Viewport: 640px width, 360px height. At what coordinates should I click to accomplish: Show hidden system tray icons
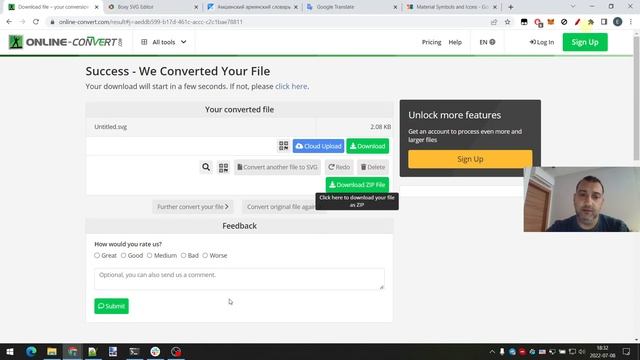point(492,351)
